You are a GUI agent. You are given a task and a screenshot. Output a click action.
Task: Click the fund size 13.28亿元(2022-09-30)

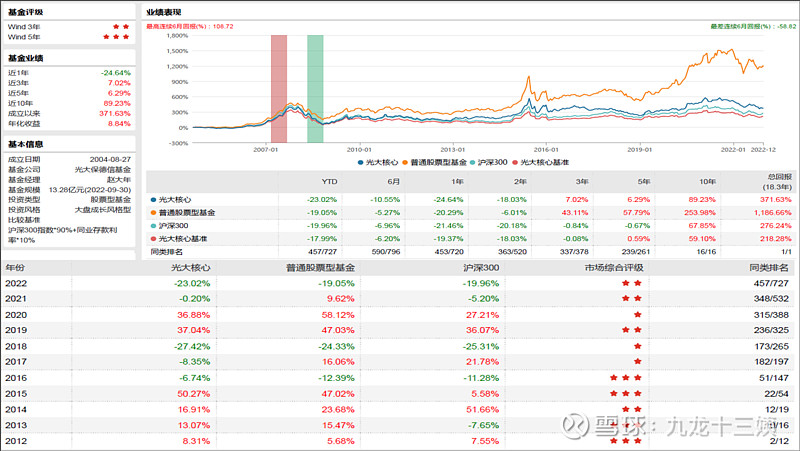[90, 190]
